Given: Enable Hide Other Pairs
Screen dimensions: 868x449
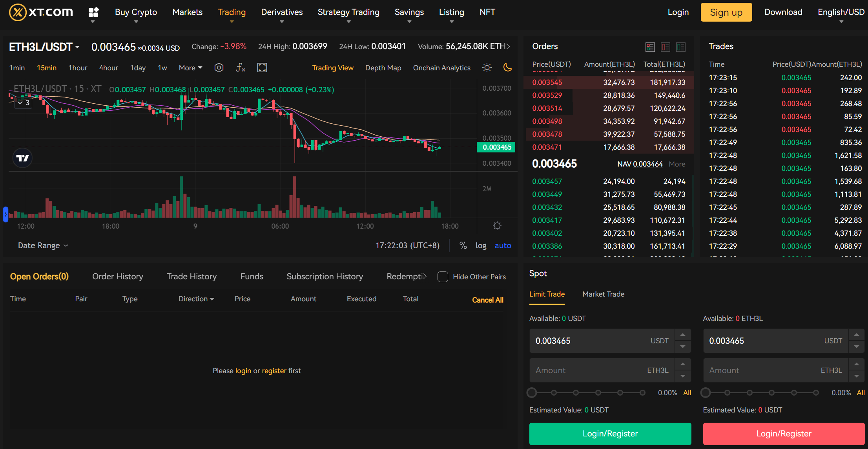Looking at the screenshot, I should 443,277.
